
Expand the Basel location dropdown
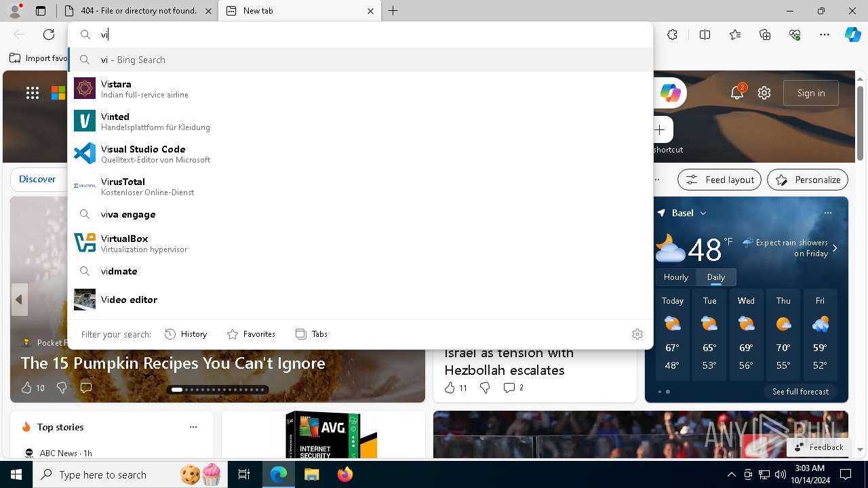(x=703, y=213)
